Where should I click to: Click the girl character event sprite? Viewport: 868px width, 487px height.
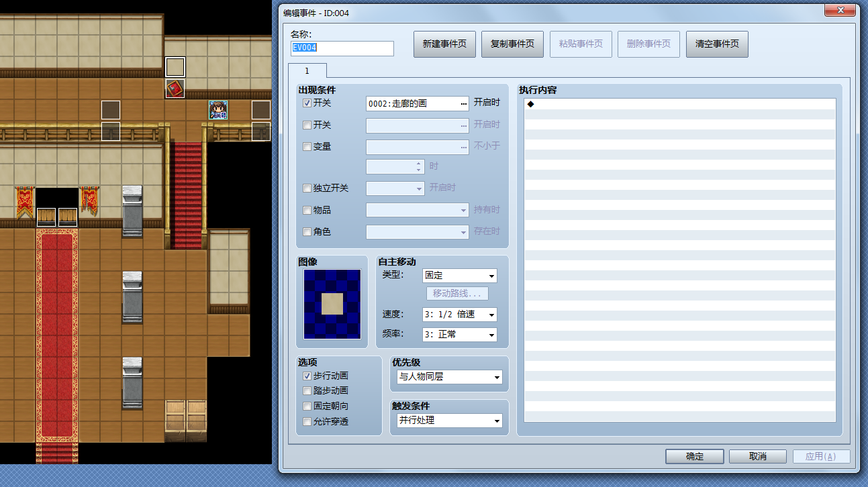point(219,110)
